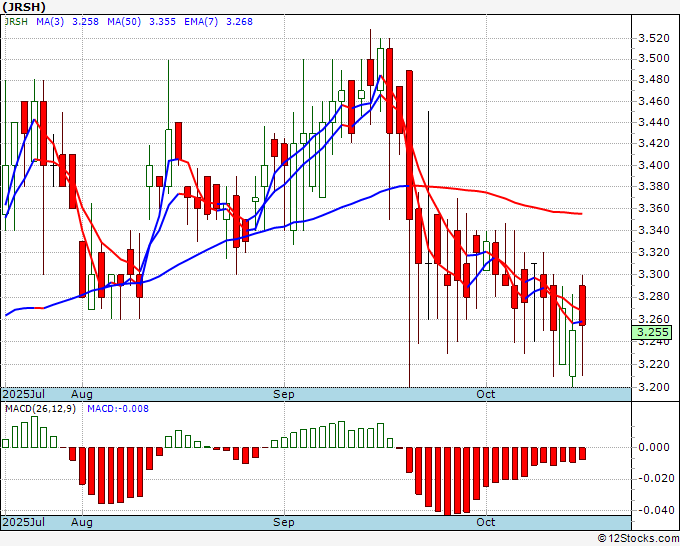This screenshot has width=680, height=546.
Task: Click the 3.200 price axis label
Action: (654, 387)
